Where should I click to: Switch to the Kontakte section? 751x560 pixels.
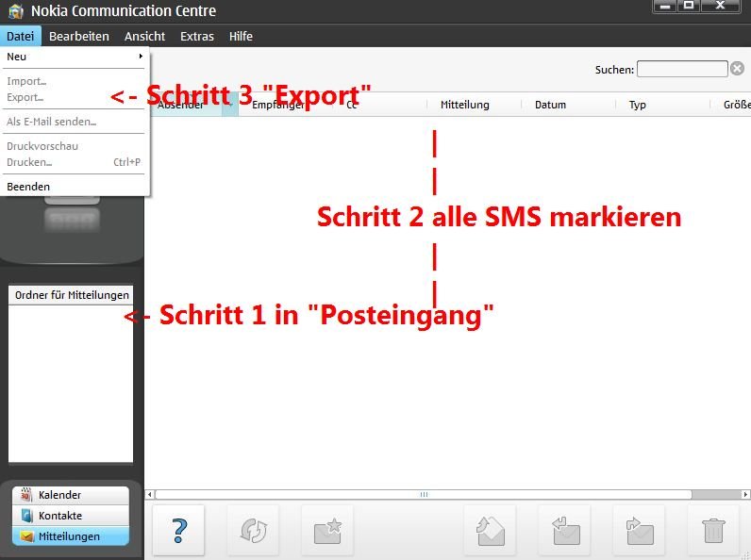(71, 516)
